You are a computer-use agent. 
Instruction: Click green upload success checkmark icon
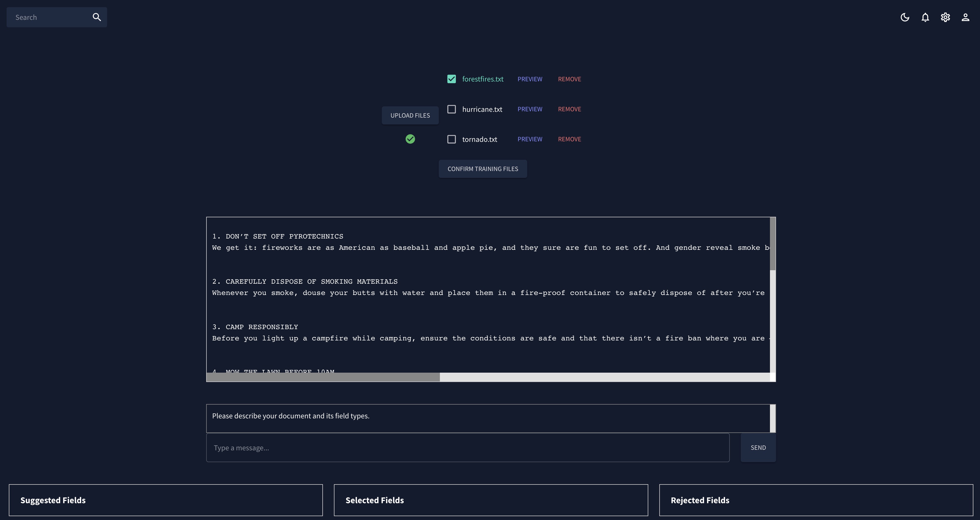tap(410, 139)
